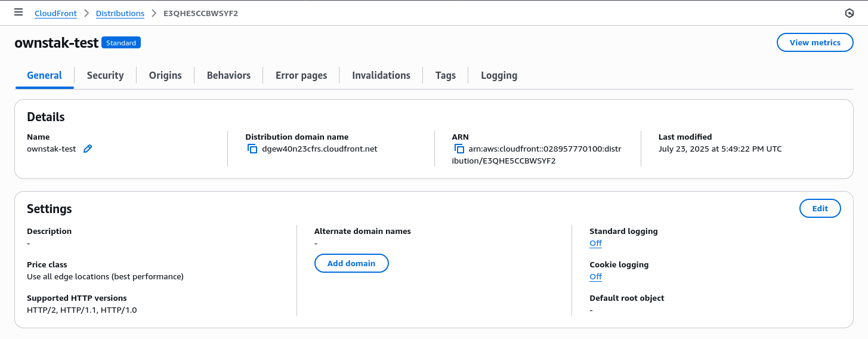Go to the Error pages tab
Viewport: 868px width, 339px height.
click(x=301, y=75)
